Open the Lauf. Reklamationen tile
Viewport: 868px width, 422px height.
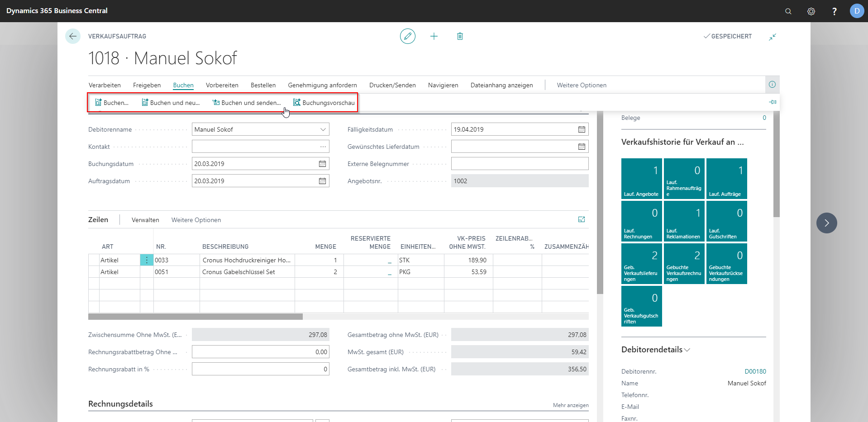[684, 221]
